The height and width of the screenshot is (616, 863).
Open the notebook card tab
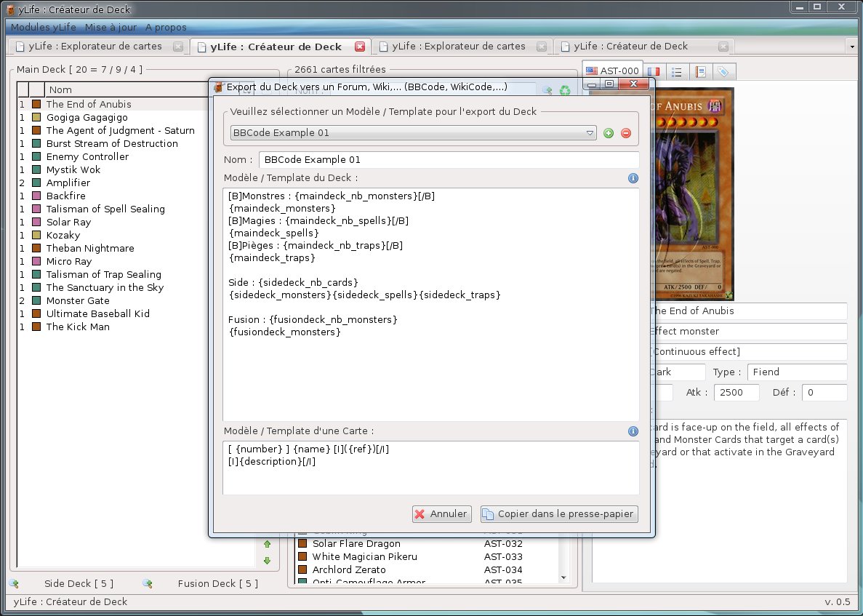point(701,71)
